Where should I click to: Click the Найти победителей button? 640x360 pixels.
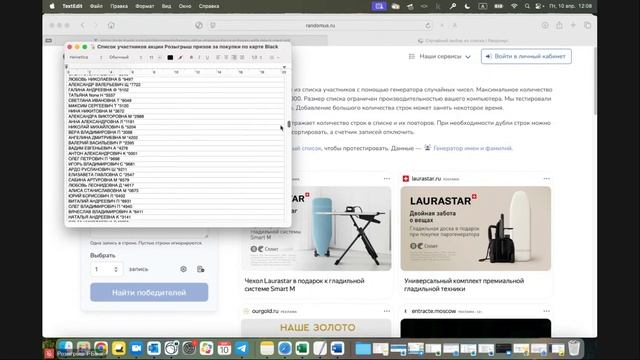pos(149,292)
